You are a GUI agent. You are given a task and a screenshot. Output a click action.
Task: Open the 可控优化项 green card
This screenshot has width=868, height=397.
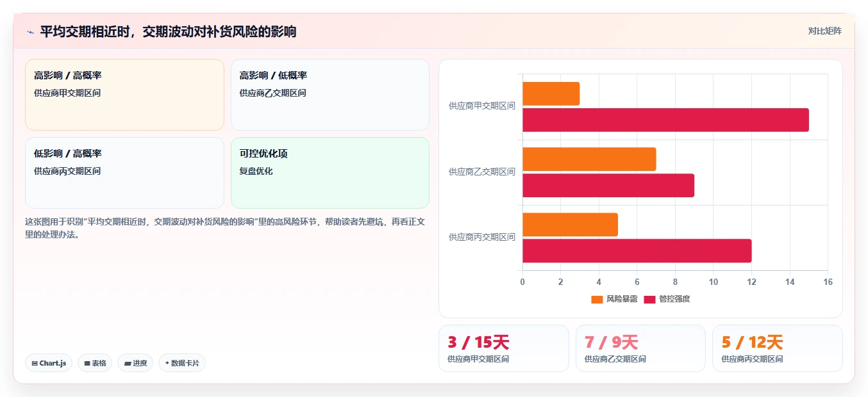(x=330, y=173)
